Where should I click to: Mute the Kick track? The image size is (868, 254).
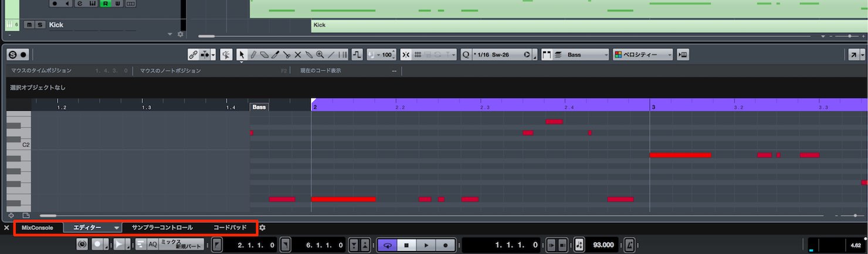[28, 25]
